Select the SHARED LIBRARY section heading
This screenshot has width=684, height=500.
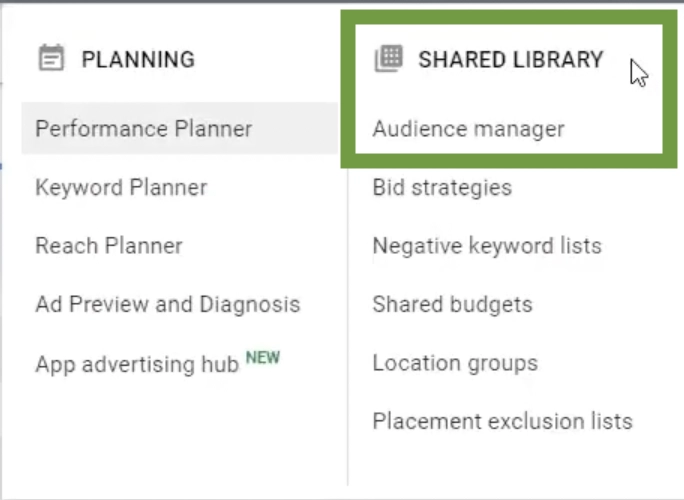[511, 59]
